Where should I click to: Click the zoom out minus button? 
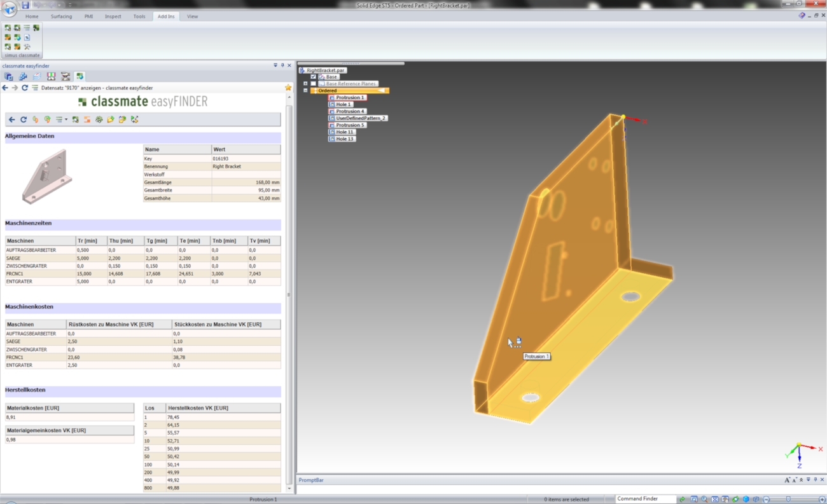pos(767,500)
